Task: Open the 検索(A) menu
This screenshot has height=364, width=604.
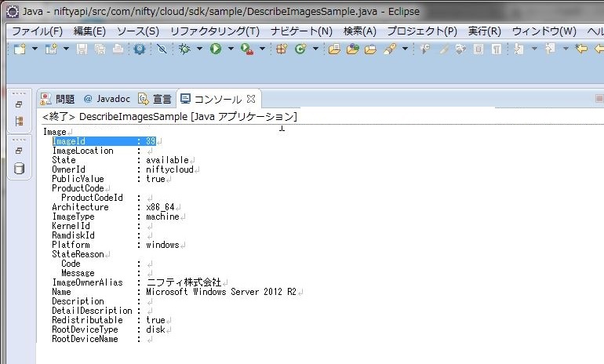Action: pyautogui.click(x=360, y=31)
